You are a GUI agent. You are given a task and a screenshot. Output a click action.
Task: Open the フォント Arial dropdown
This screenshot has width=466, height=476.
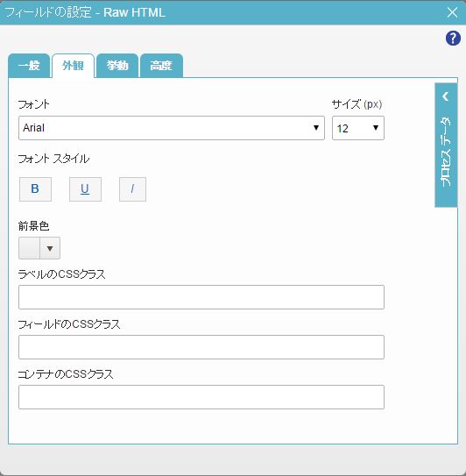[x=172, y=128]
